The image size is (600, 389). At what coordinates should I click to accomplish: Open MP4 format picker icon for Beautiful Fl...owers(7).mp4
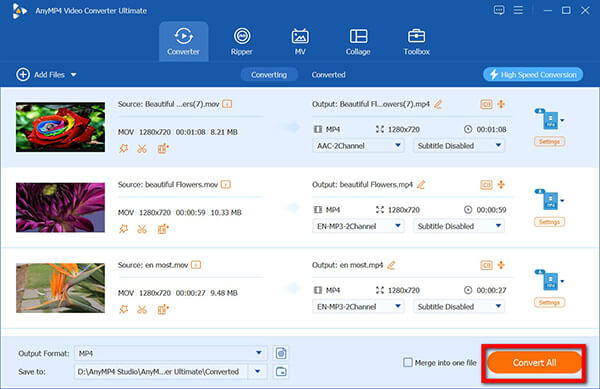(x=549, y=120)
